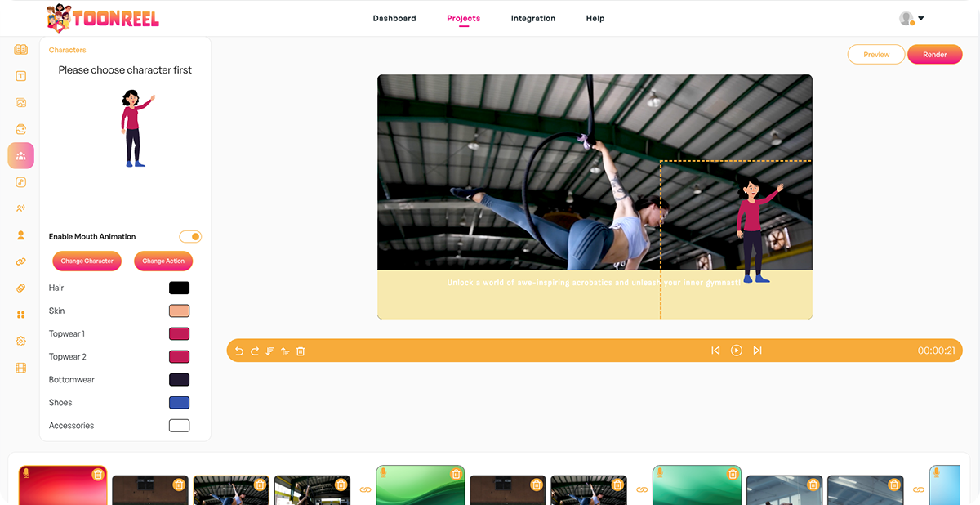Open the music panel in the sidebar
The height and width of the screenshot is (505, 980).
(21, 182)
